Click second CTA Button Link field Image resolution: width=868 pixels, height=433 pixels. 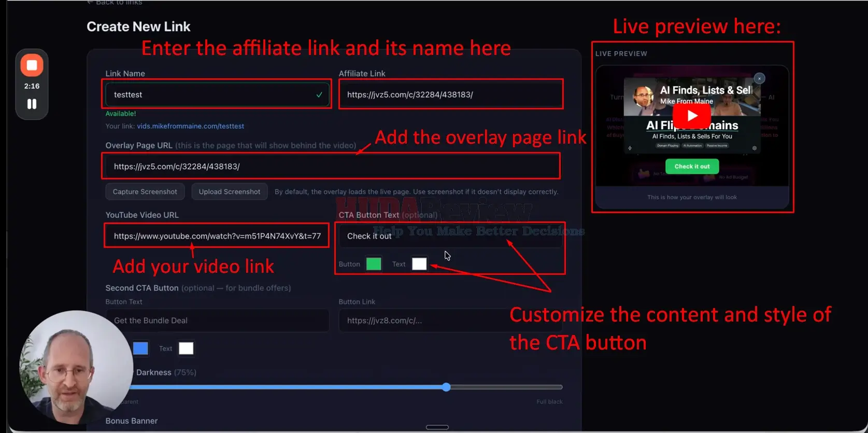pyautogui.click(x=450, y=320)
